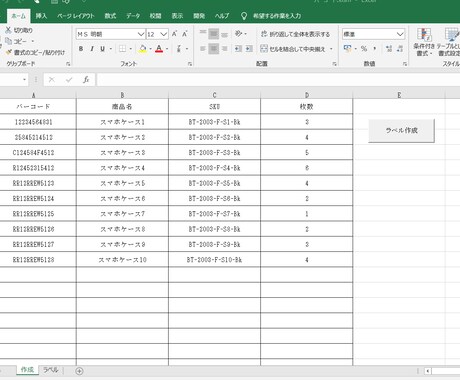Click the formula bar input field

(278, 80)
